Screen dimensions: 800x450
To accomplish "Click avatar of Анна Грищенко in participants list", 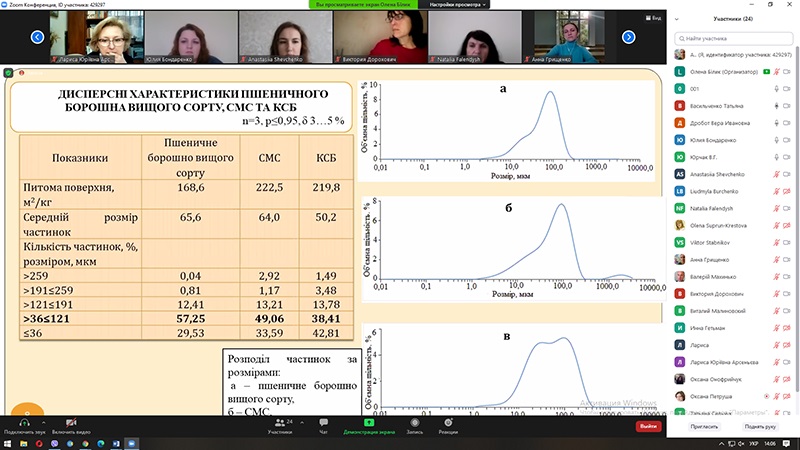I will [x=680, y=260].
